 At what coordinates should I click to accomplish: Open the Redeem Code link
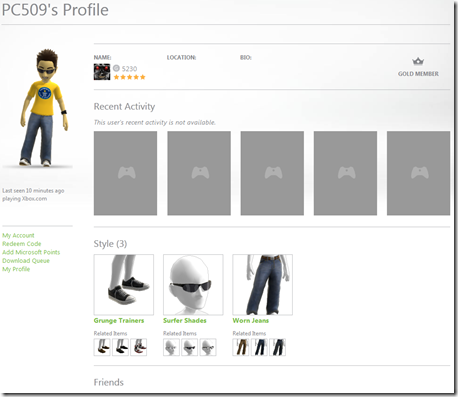22,244
